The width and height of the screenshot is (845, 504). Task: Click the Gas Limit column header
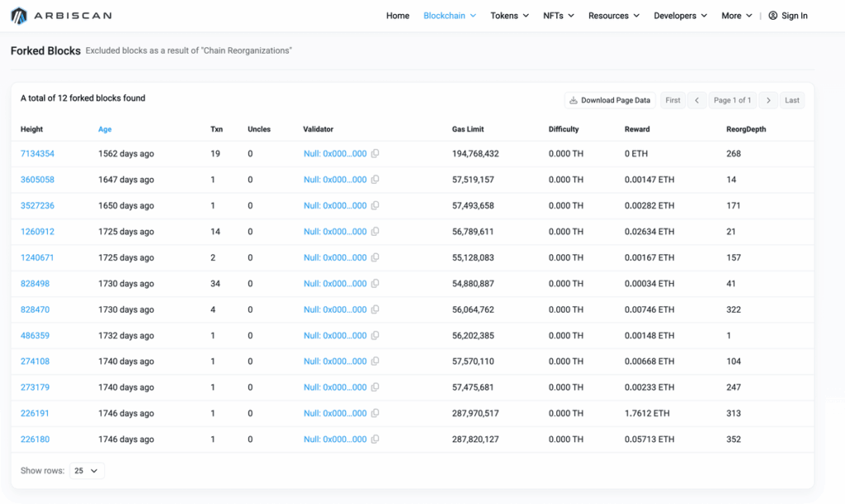(468, 130)
